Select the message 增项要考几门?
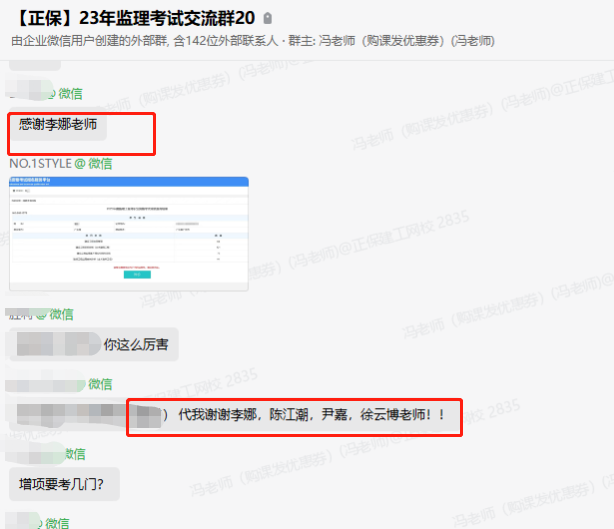 [63, 484]
